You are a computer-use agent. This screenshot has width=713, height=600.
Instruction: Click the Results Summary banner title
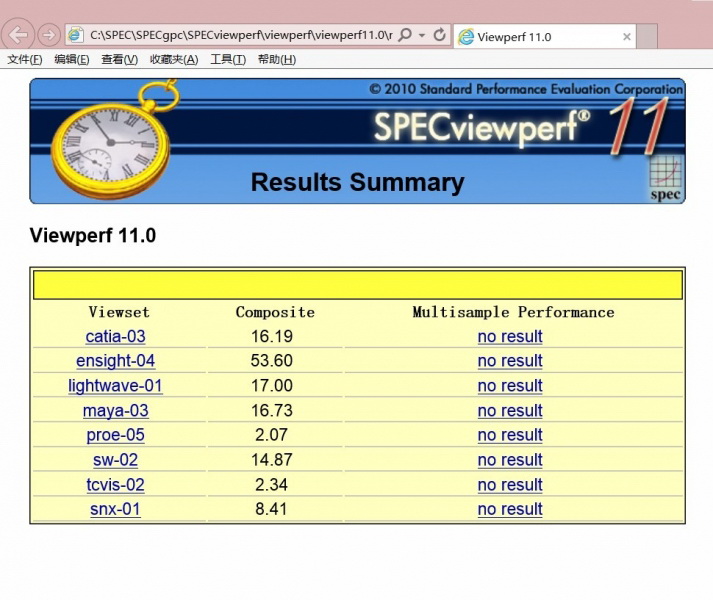(x=357, y=182)
